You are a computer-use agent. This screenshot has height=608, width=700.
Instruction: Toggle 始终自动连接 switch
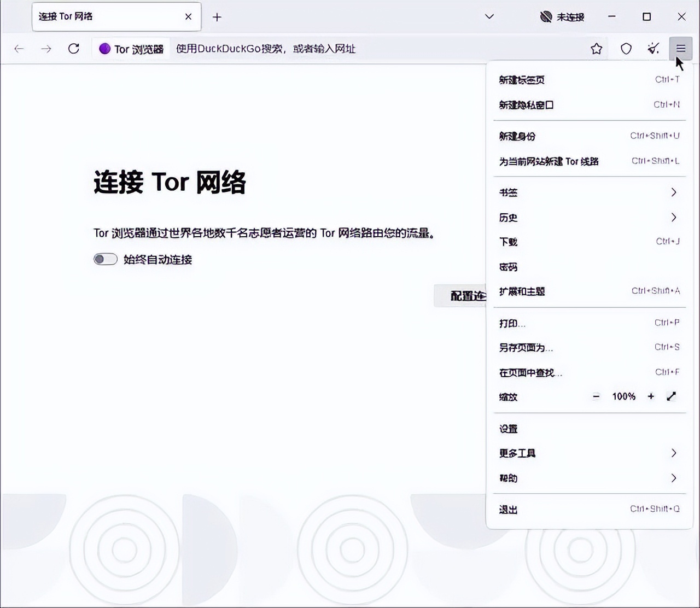tap(106, 259)
